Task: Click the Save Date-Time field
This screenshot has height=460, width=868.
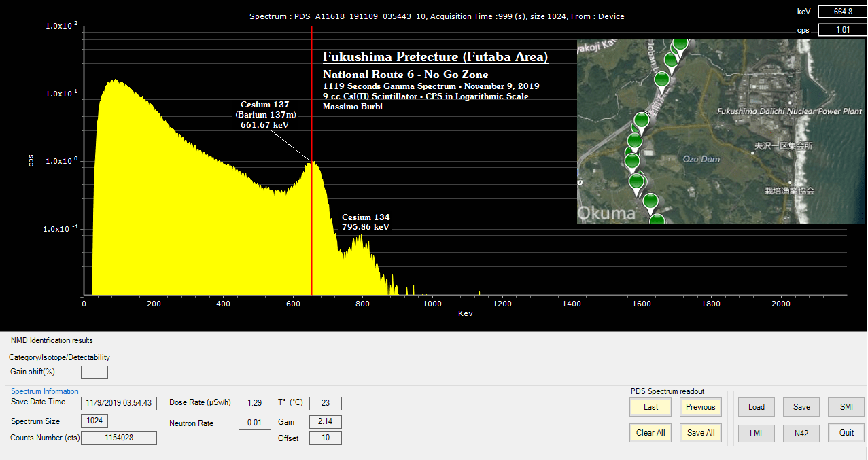Action: click(x=118, y=403)
